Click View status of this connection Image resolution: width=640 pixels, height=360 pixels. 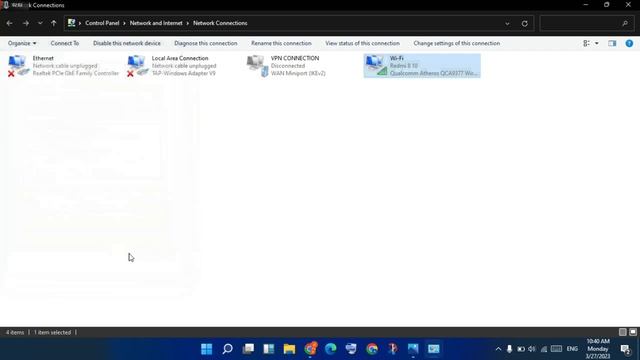click(x=362, y=43)
